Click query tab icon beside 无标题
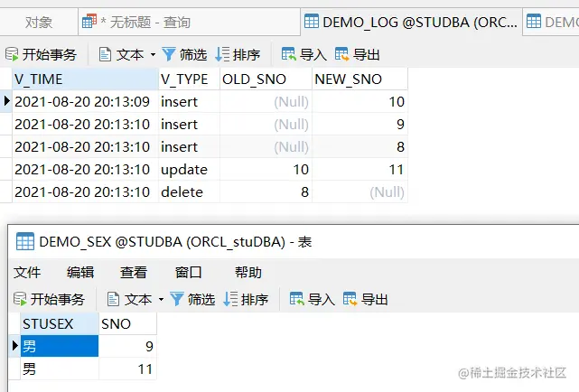Viewport: 579px width, 392px height. [89, 21]
